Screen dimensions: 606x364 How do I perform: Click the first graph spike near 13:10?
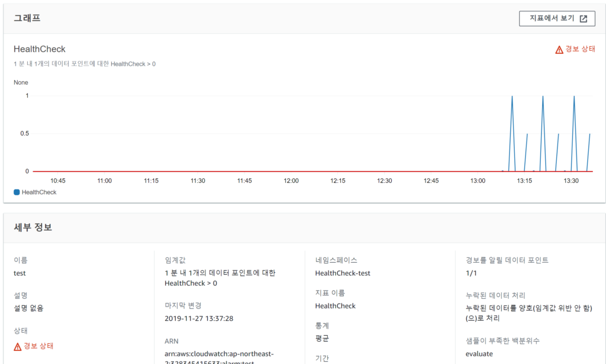point(512,96)
